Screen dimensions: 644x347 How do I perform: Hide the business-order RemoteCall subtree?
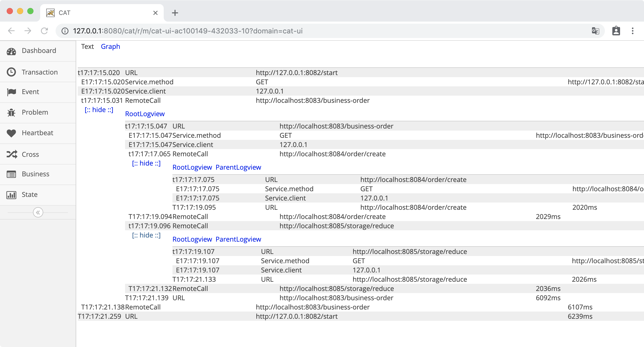[x=99, y=110]
